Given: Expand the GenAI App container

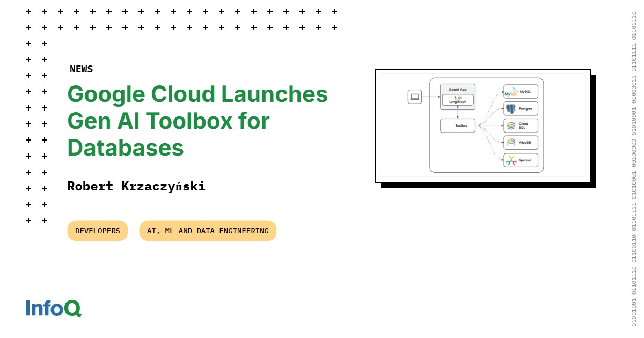Looking at the screenshot, I should point(457,95).
